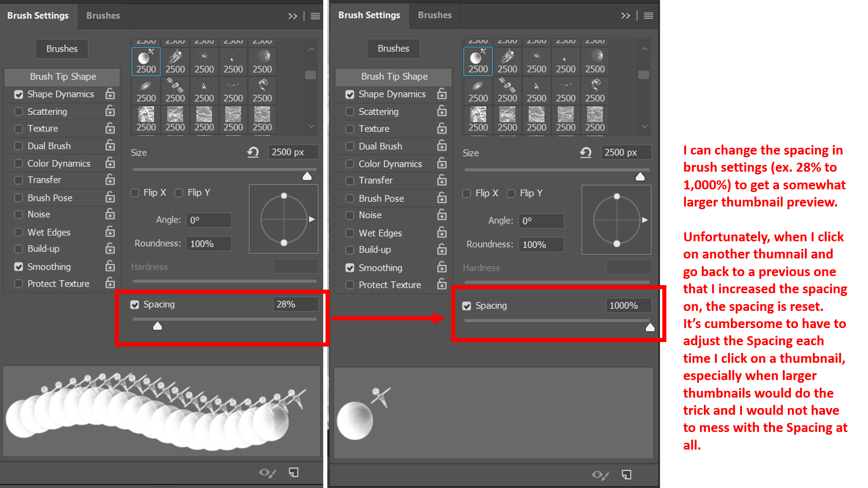Image resolution: width=868 pixels, height=488 pixels.
Task: Check the Flip X option
Action: click(134, 192)
